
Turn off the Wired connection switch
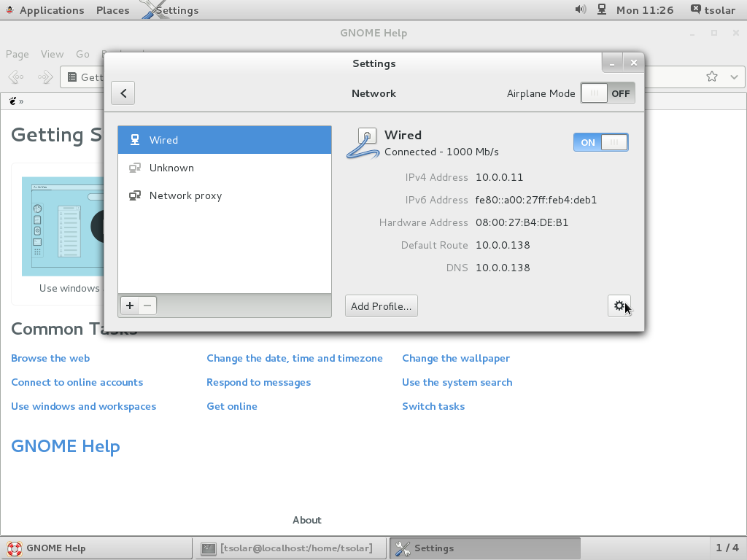[x=601, y=142]
